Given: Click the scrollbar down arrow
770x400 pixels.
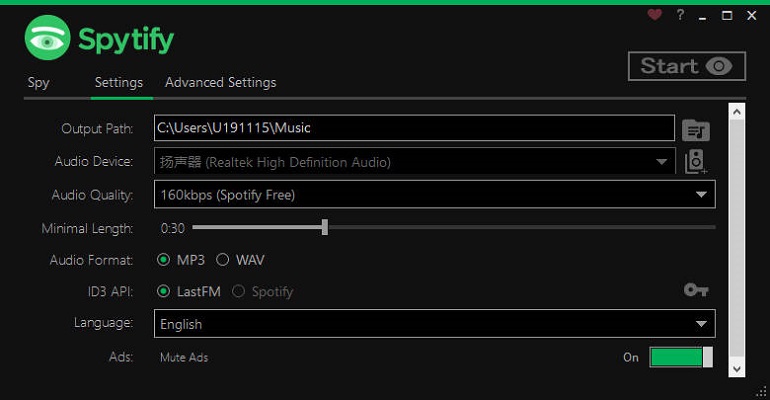Looking at the screenshot, I should (737, 369).
